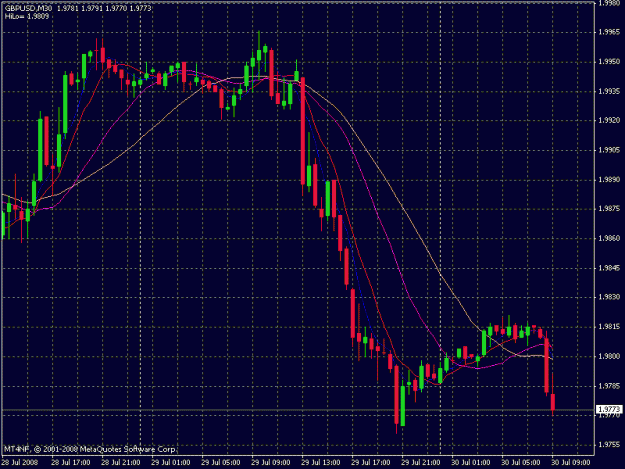Image resolution: width=625 pixels, height=469 pixels.
Task: Click the 1.9875 price axis label
Action: coord(609,209)
